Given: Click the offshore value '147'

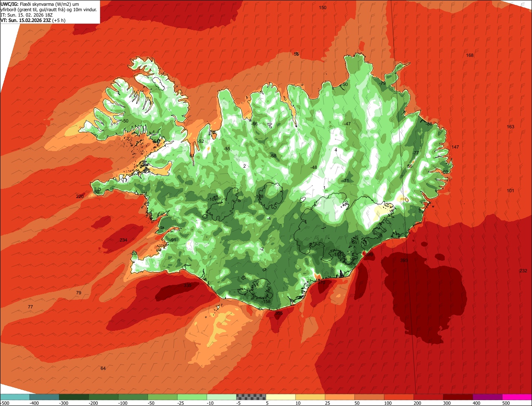Looking at the screenshot, I should point(455,147).
